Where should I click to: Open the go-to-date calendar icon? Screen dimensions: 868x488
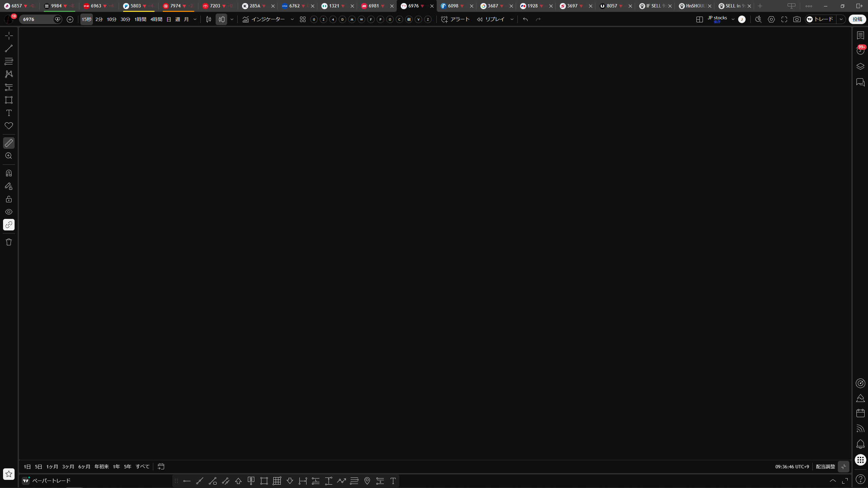pyautogui.click(x=161, y=467)
